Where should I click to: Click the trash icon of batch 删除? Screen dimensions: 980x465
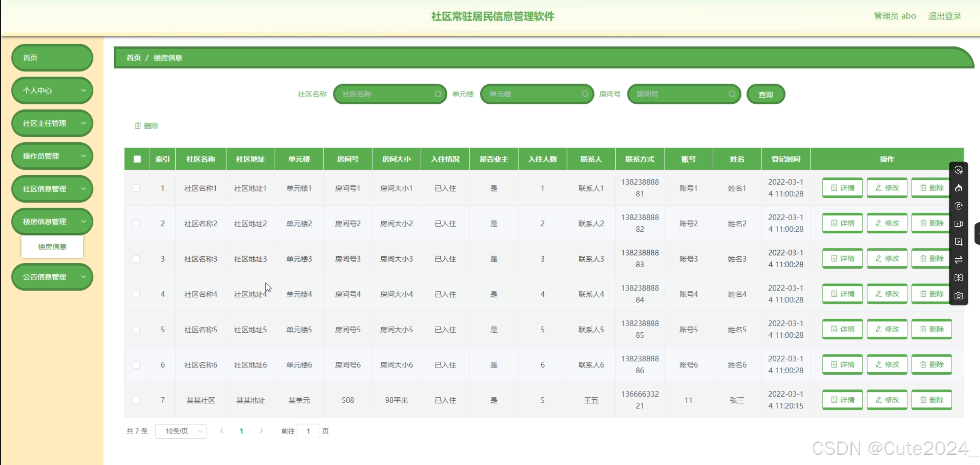(138, 126)
